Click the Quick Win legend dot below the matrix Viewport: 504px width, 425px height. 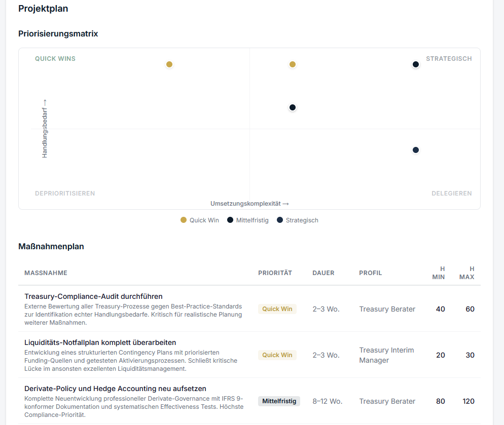click(x=183, y=220)
